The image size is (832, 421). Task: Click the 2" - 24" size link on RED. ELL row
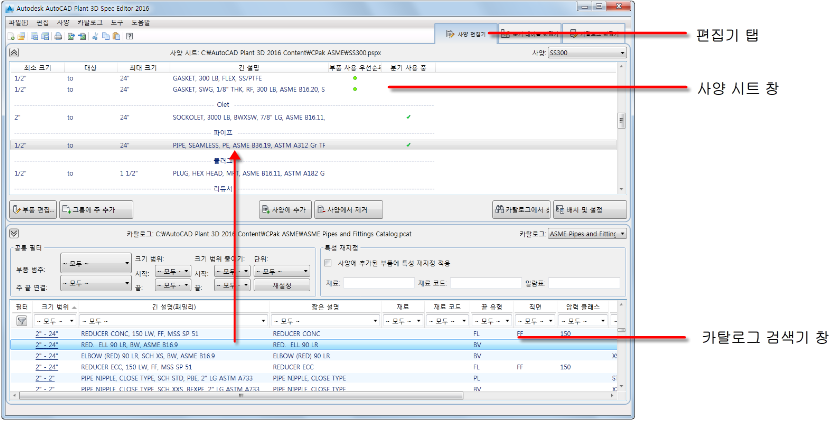(x=47, y=345)
